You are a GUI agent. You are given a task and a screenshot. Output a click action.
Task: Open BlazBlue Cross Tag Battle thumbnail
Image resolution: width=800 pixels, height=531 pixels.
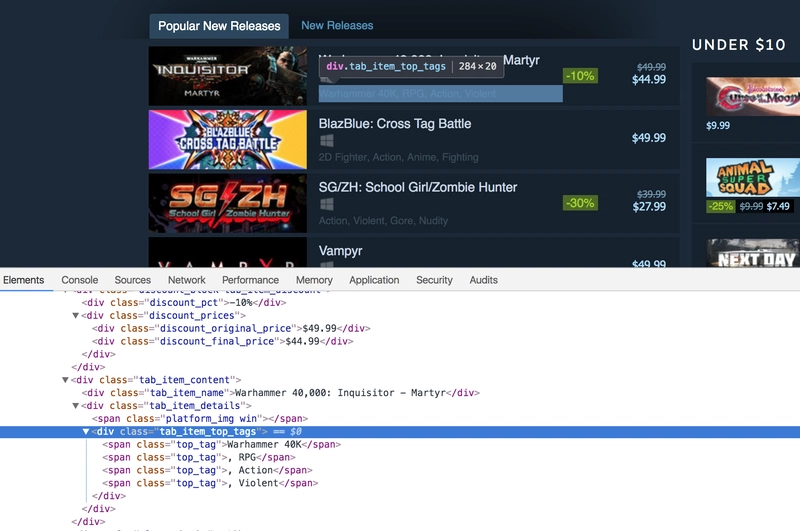click(228, 140)
